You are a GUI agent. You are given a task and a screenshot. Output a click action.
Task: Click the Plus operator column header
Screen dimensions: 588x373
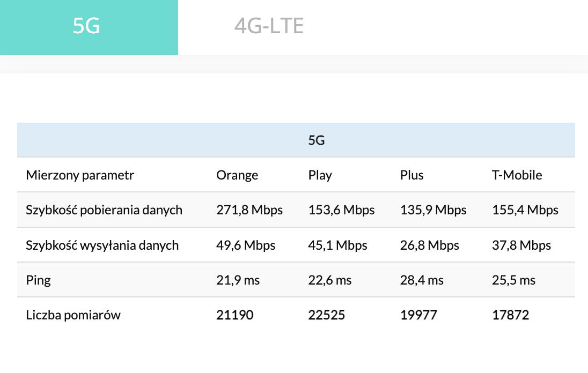411,175
